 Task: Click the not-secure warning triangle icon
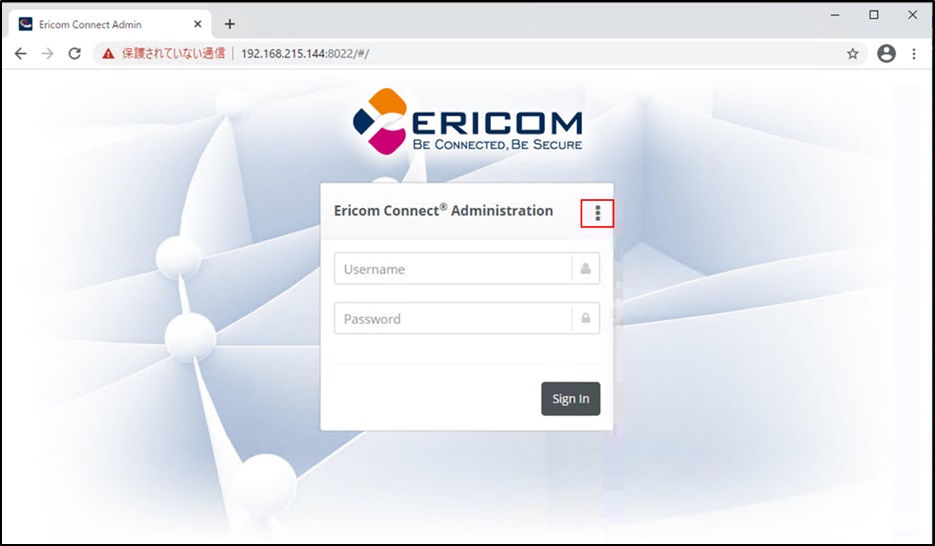point(108,54)
